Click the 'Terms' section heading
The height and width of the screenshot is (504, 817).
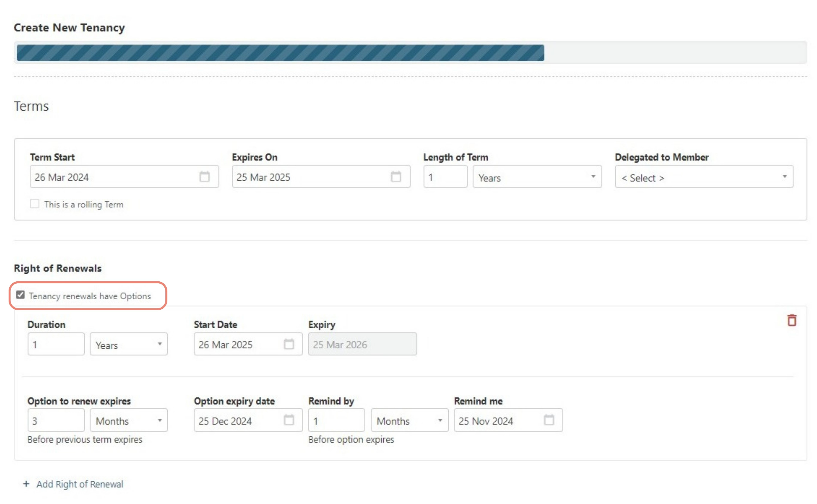tap(31, 106)
